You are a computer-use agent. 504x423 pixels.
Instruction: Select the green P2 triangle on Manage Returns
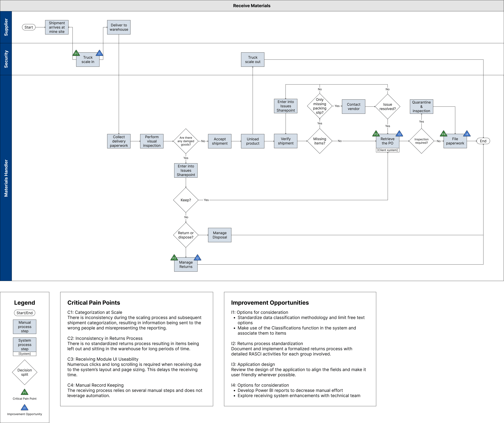[x=174, y=258]
